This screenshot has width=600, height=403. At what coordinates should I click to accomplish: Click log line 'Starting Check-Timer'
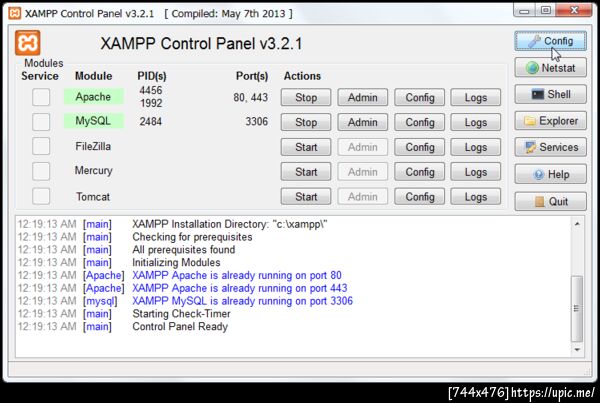181,314
